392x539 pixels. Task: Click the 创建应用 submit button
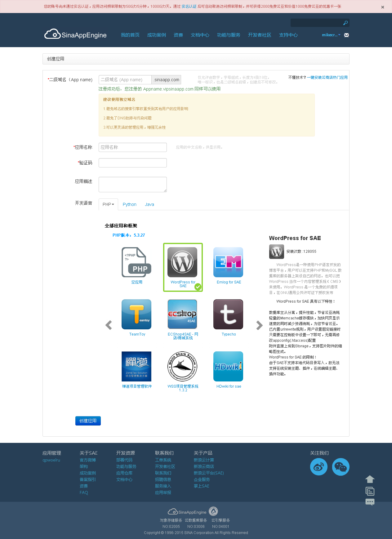[x=88, y=421]
